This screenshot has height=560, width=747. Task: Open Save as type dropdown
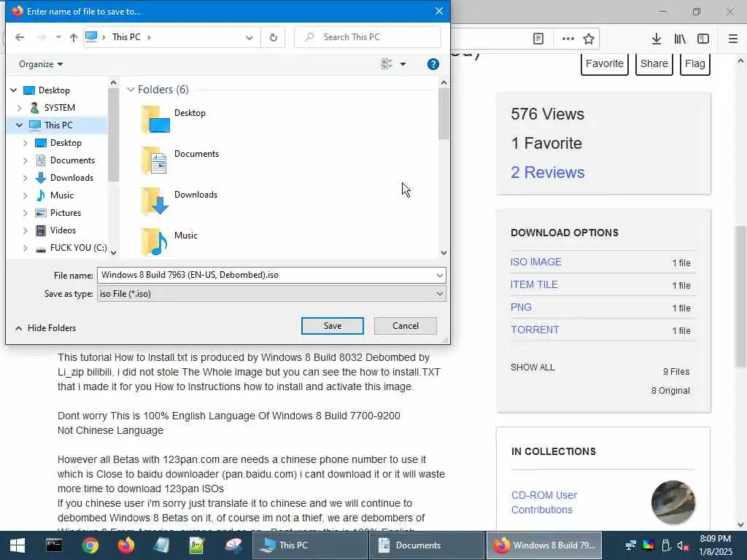[x=439, y=294]
